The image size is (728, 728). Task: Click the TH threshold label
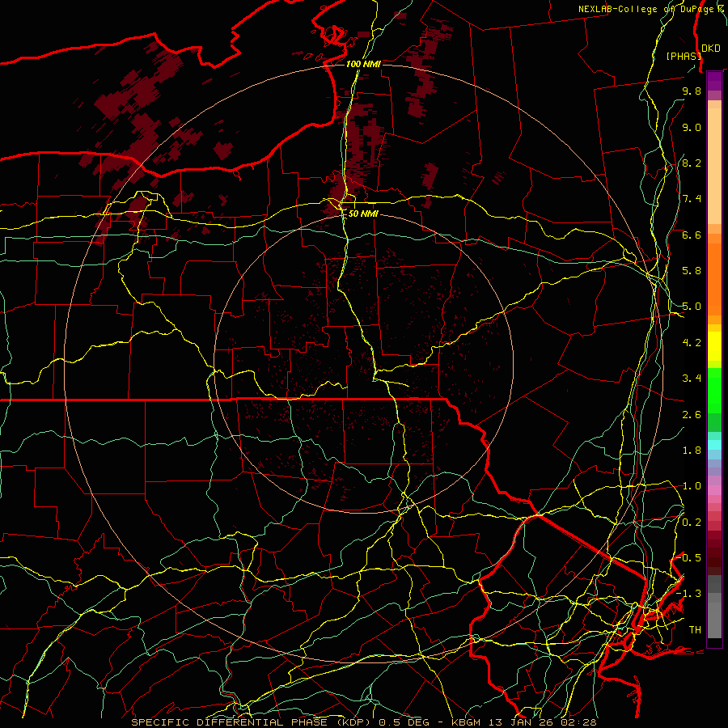click(695, 630)
